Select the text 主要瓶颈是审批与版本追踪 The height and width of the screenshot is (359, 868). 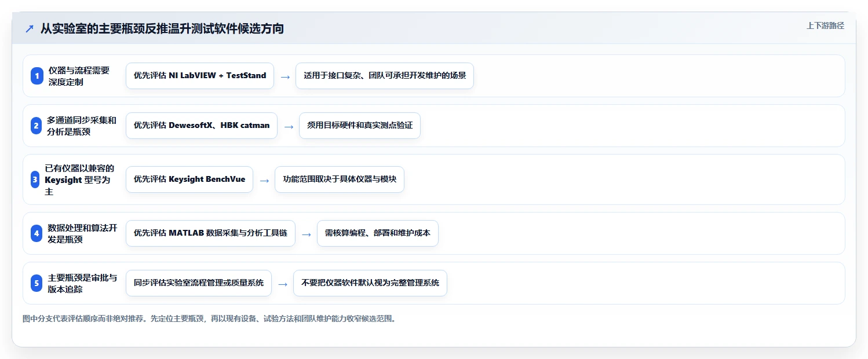pyautogui.click(x=82, y=283)
